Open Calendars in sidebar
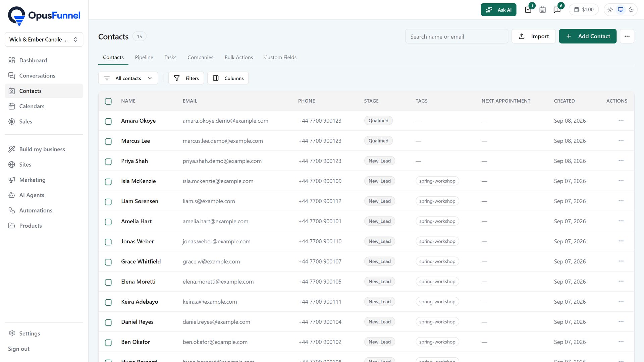Image resolution: width=644 pixels, height=362 pixels. (x=44, y=106)
